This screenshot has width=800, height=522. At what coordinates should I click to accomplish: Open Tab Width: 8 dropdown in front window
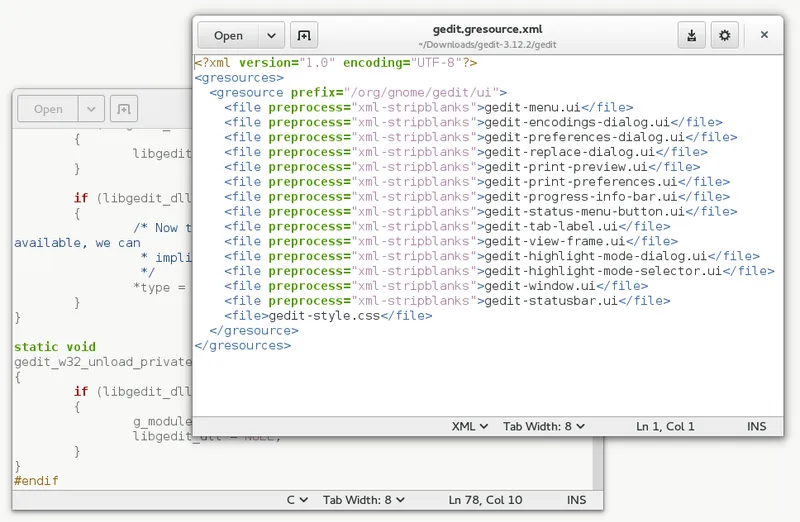544,426
